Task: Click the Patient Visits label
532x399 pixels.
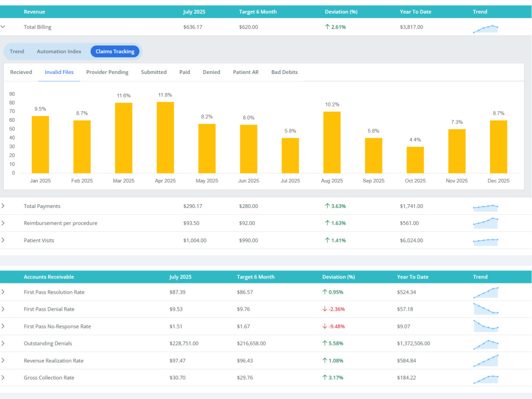Action: (x=39, y=240)
